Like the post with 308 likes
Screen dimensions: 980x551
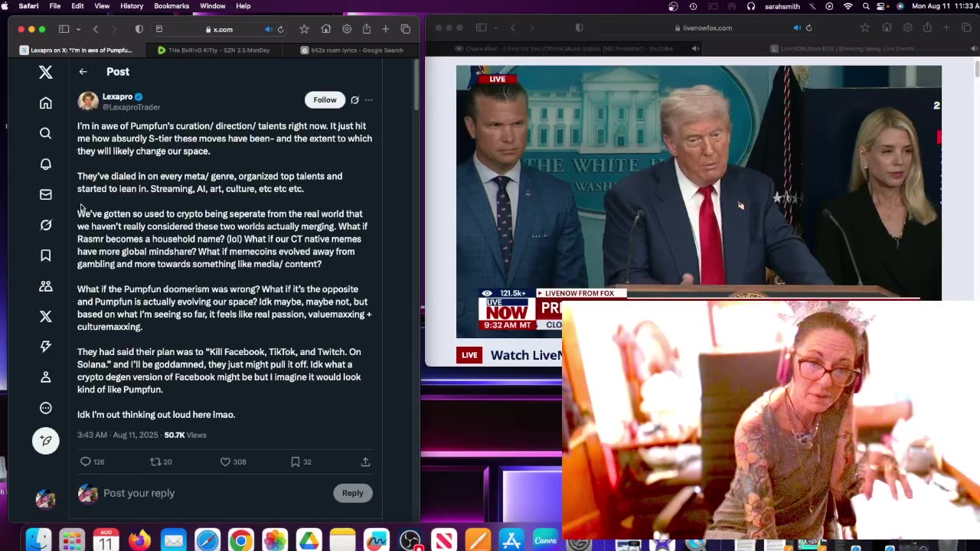225,461
